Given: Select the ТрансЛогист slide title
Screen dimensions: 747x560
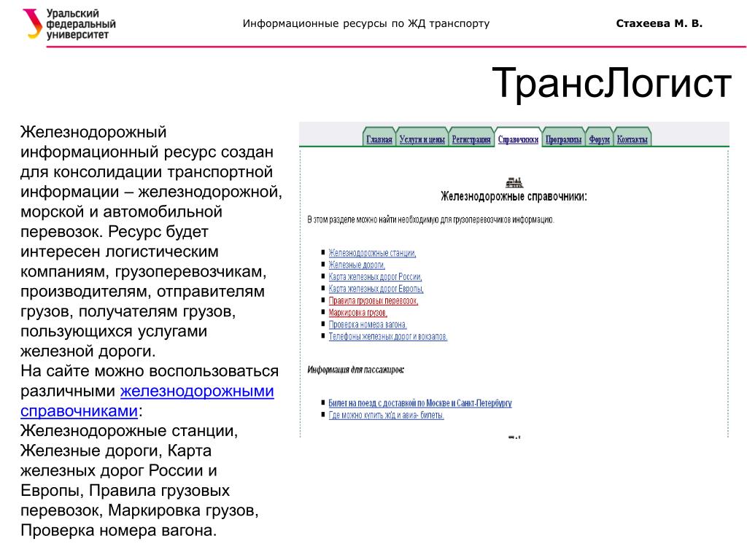Looking at the screenshot, I should 611,83.
